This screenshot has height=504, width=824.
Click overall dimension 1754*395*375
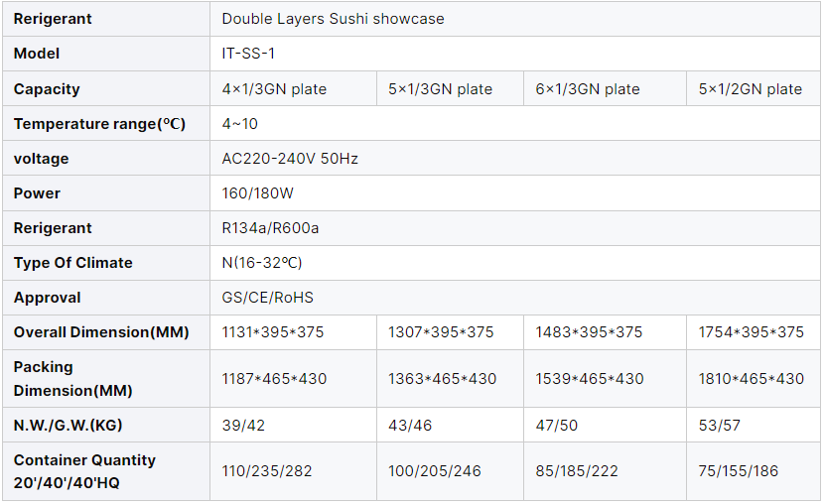[751, 332]
